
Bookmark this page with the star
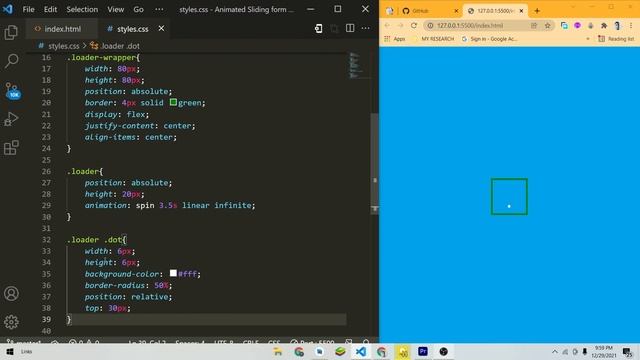[547, 25]
